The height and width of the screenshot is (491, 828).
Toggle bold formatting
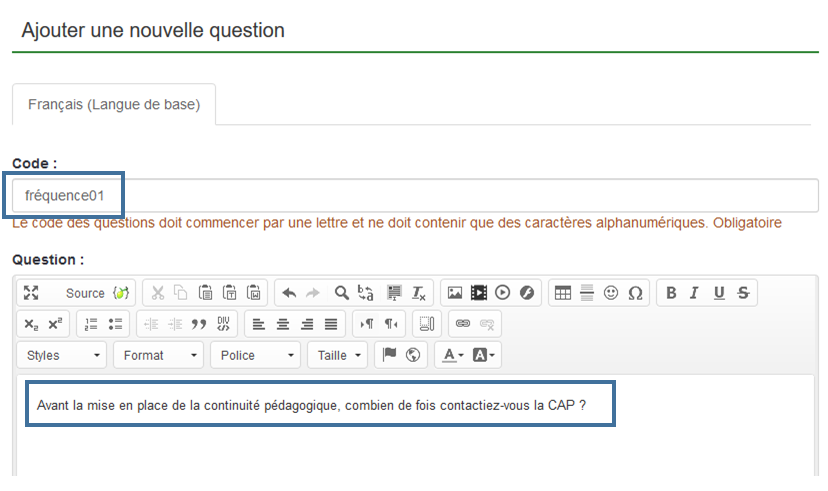(x=671, y=293)
